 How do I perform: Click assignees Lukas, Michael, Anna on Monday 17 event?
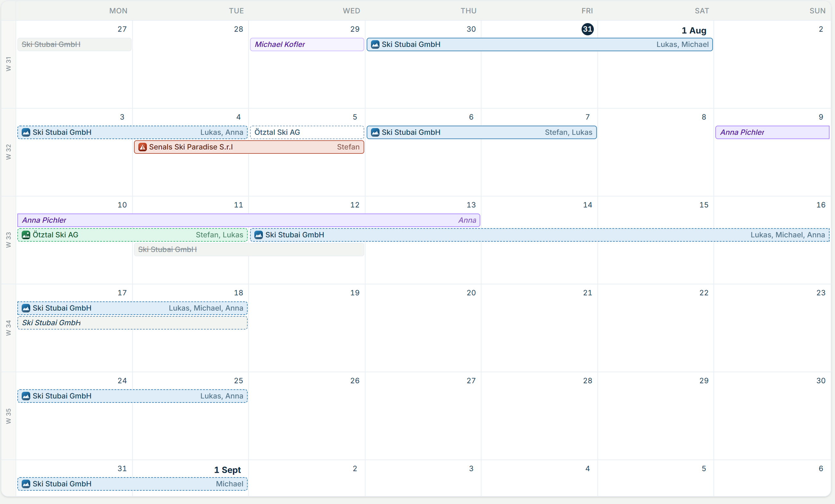(x=206, y=308)
